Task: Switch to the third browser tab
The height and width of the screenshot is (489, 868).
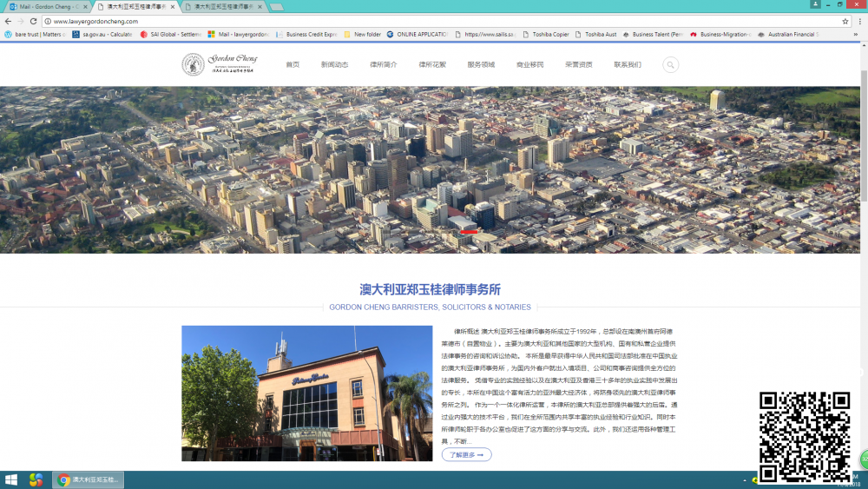Action: pyautogui.click(x=220, y=6)
